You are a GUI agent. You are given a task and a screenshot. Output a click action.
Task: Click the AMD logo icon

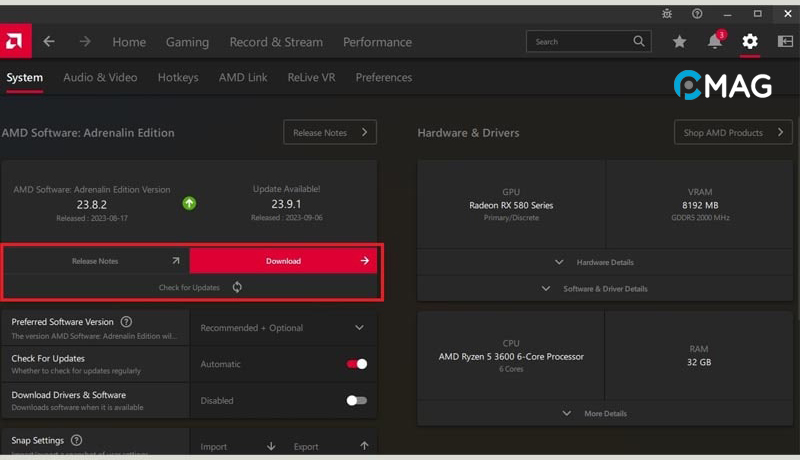pyautogui.click(x=16, y=41)
